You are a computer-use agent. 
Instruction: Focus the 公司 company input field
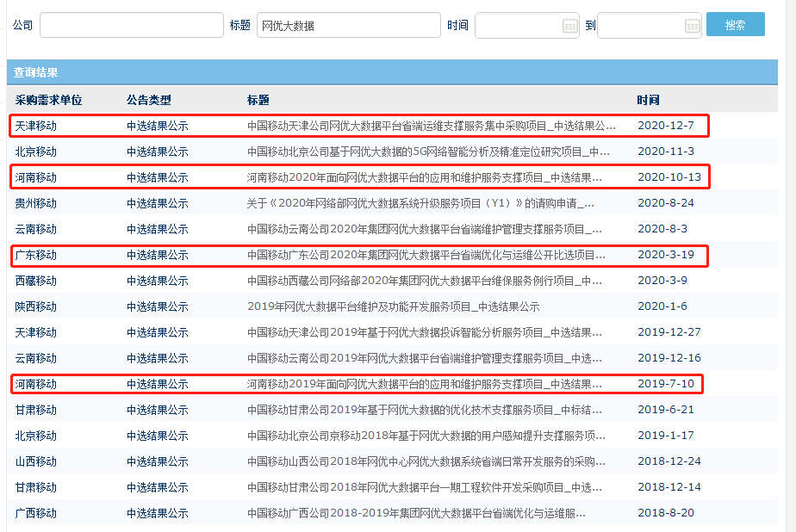[131, 26]
